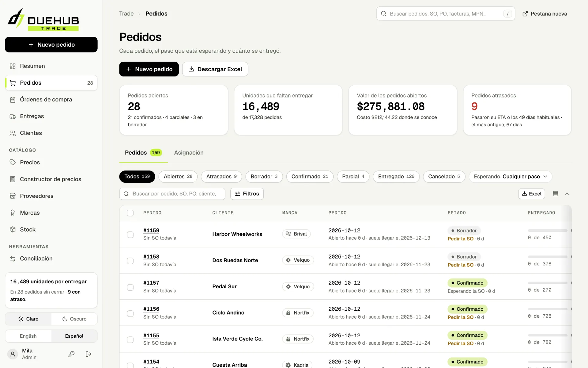This screenshot has height=368, width=588.
Task: Filter by Atrasados 9
Action: click(x=221, y=177)
